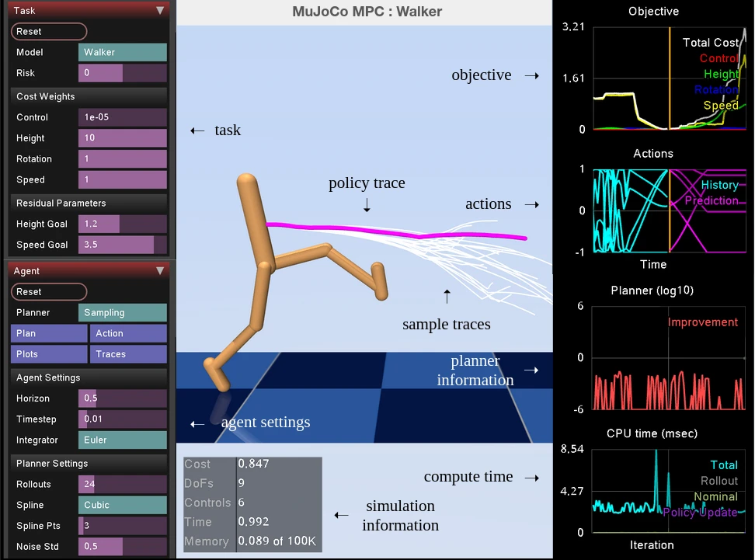Click the Cost Weights section header

click(89, 96)
